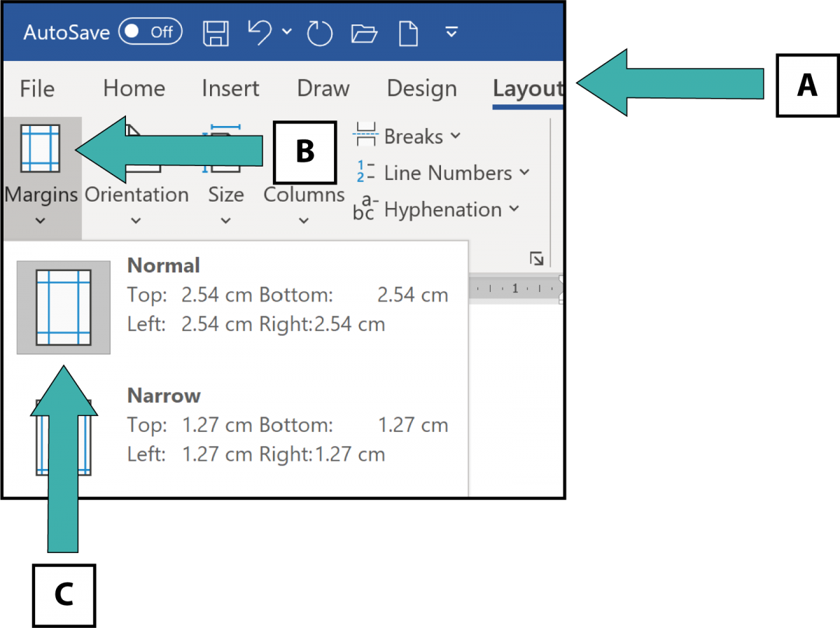Click the Save icon in title bar

point(216,32)
